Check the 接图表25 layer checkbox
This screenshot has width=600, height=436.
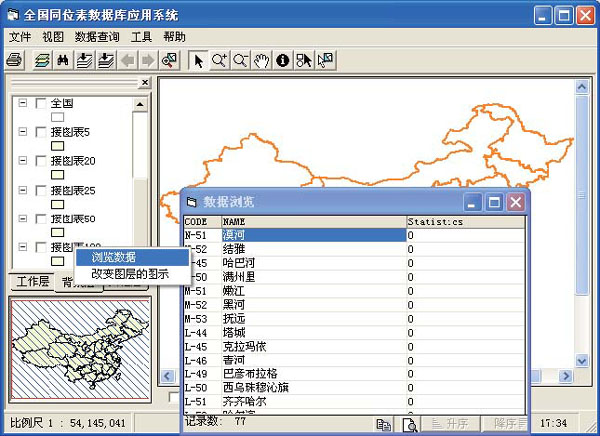(x=41, y=190)
